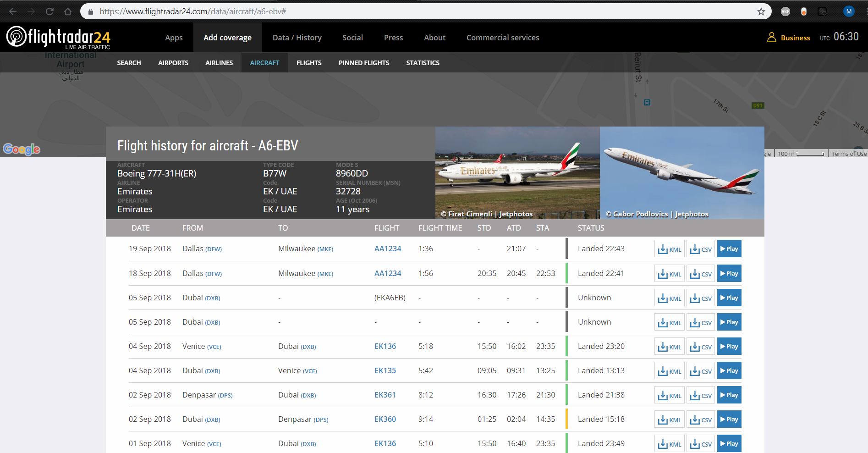Viewport: 868px width, 453px height.
Task: Download CSV for the EKA6EB row
Action: coord(701,298)
